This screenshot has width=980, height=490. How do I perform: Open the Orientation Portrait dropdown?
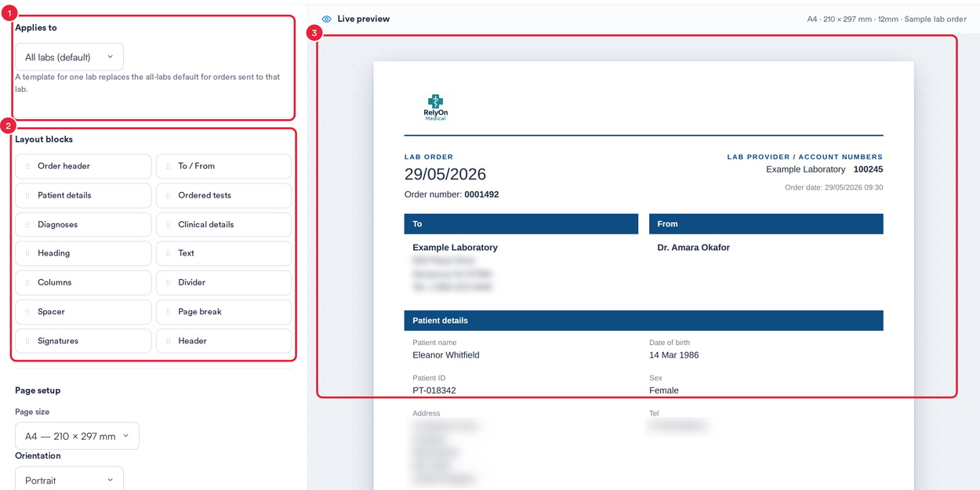tap(69, 480)
